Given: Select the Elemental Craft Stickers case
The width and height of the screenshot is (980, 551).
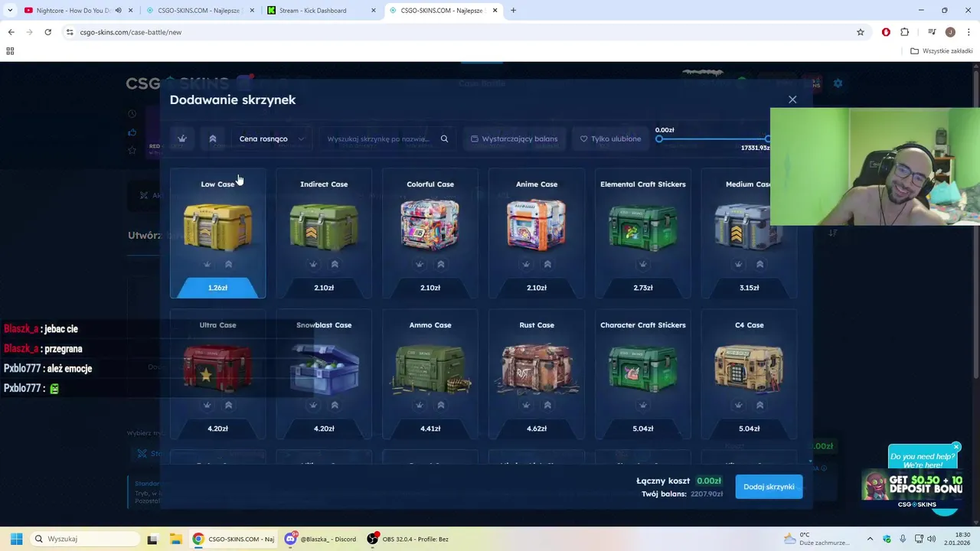Looking at the screenshot, I should tap(643, 233).
